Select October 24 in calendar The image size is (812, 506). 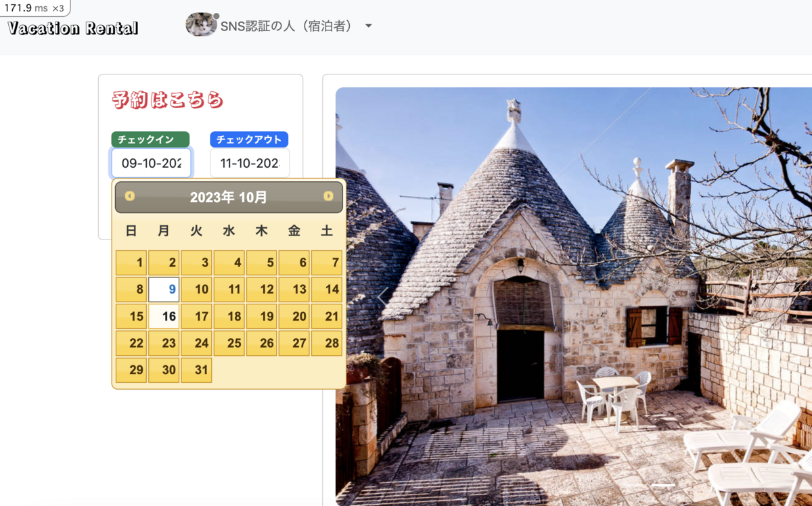tap(196, 343)
